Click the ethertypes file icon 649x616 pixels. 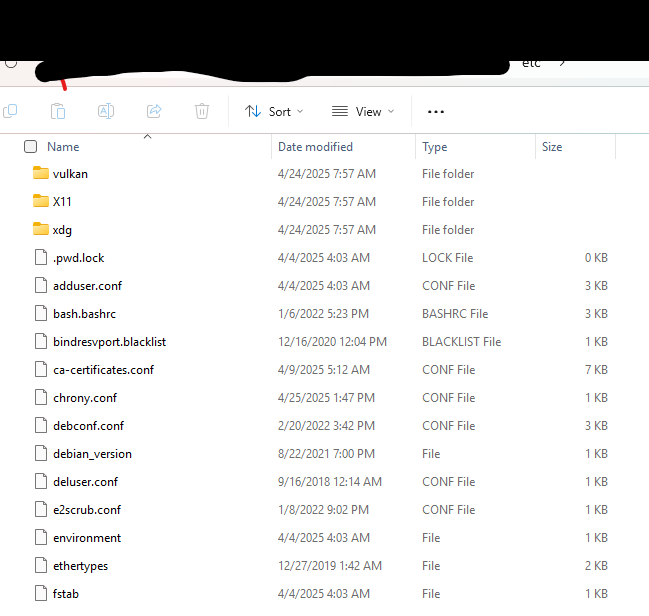point(41,566)
